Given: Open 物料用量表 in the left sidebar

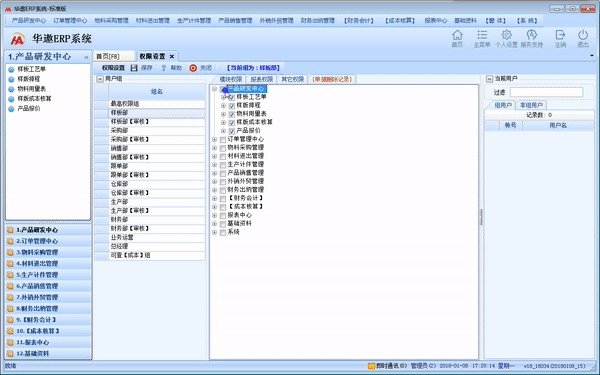Looking at the screenshot, I should tap(31, 89).
